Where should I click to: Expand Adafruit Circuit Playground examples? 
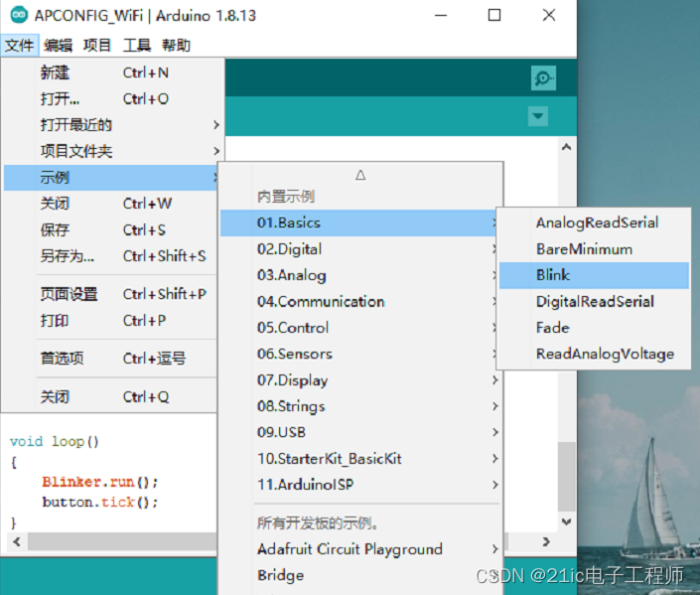(x=359, y=549)
